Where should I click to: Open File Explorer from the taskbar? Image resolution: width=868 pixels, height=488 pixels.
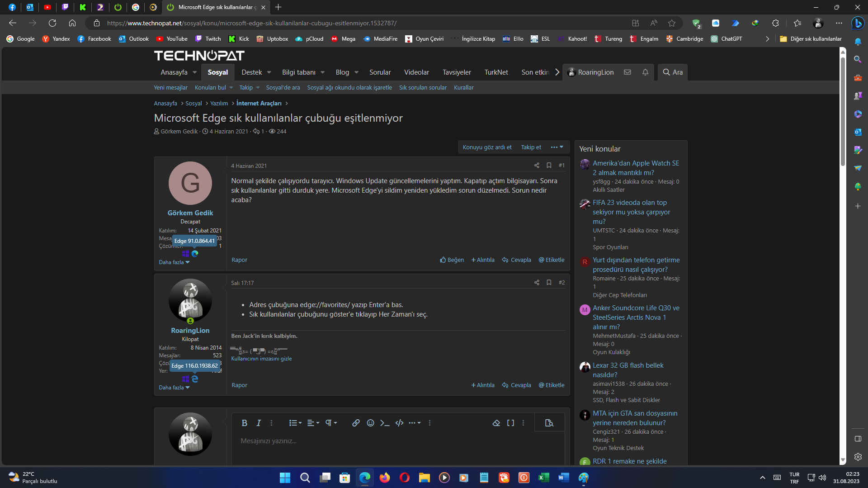[x=425, y=478]
